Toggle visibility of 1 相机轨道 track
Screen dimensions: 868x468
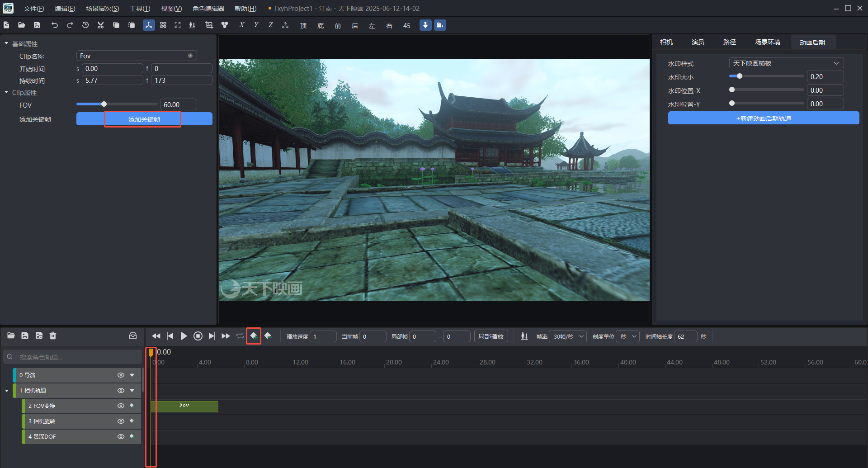pos(121,391)
